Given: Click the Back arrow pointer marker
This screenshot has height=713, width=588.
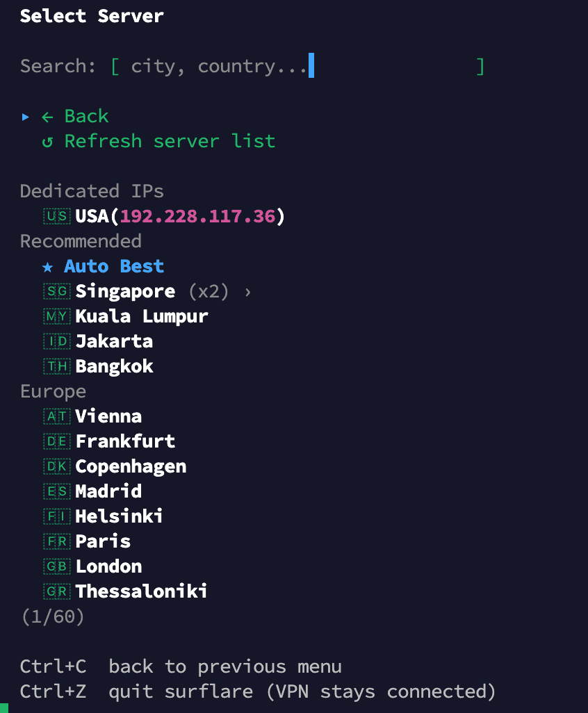Looking at the screenshot, I should tap(26, 117).
